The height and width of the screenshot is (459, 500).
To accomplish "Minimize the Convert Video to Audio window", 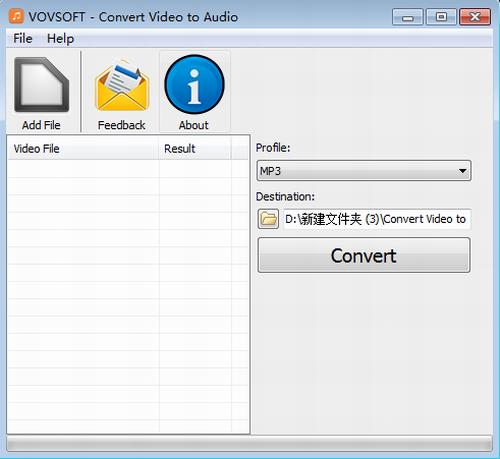I will pyautogui.click(x=408, y=17).
